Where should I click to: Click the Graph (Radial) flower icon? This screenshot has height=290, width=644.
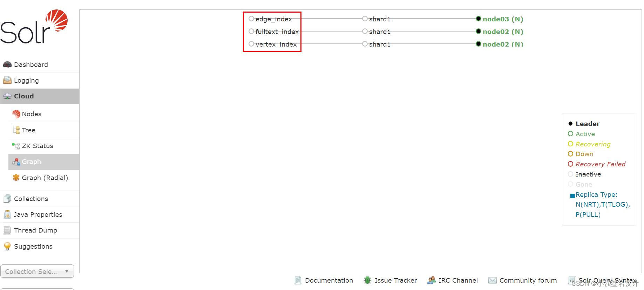click(16, 178)
